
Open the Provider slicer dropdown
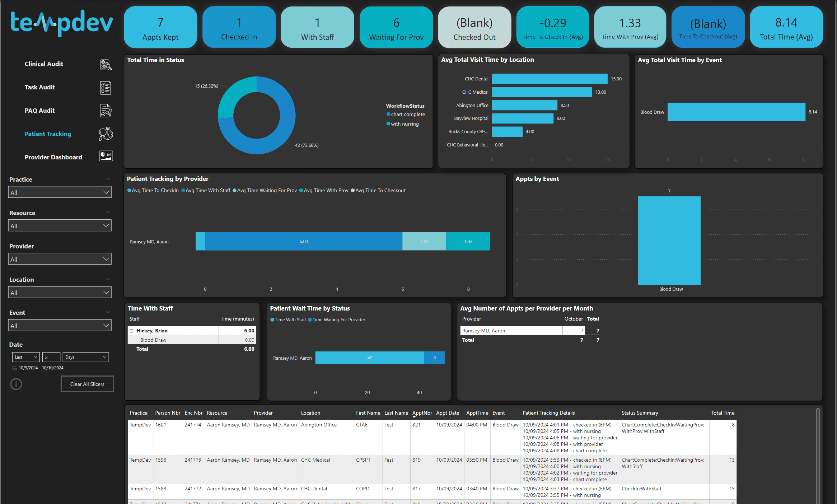60,259
